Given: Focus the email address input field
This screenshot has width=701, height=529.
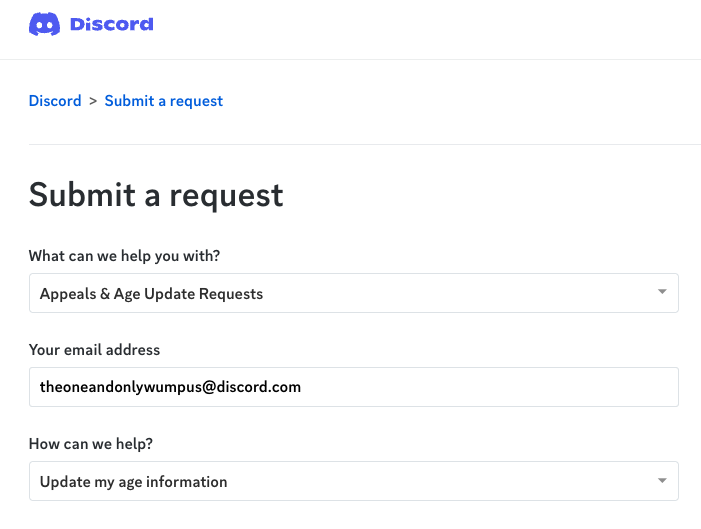Looking at the screenshot, I should [354, 387].
